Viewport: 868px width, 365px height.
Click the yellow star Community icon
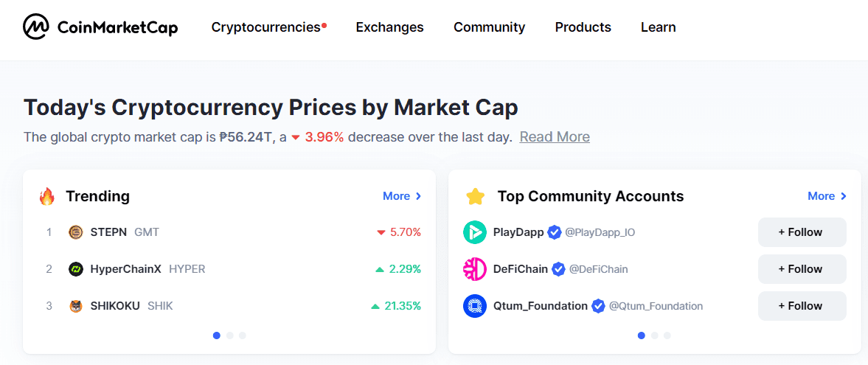[475, 196]
